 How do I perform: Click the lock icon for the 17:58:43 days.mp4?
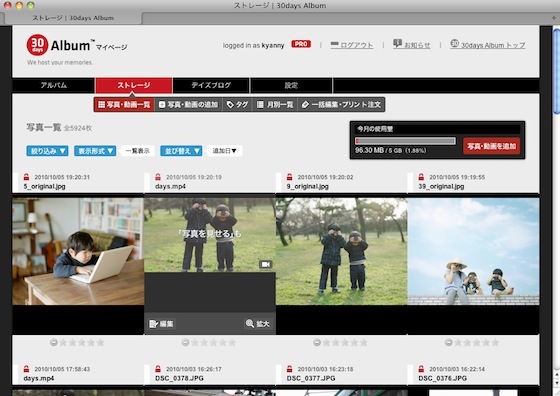pos(26,369)
